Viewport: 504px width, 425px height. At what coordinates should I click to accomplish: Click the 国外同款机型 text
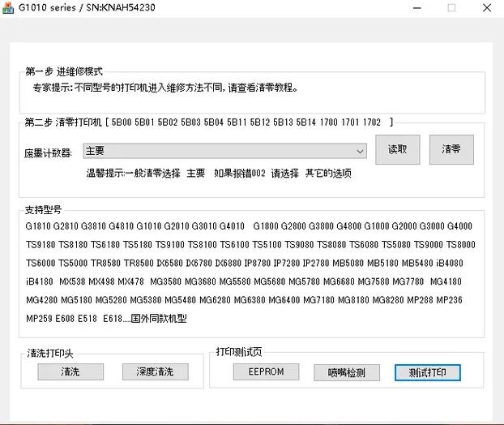(x=159, y=319)
